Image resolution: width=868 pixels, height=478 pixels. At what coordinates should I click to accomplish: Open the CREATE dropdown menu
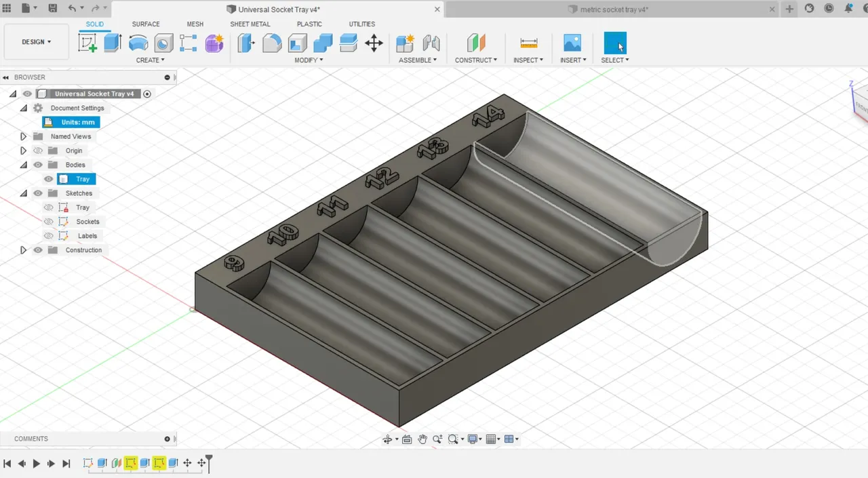[150, 60]
